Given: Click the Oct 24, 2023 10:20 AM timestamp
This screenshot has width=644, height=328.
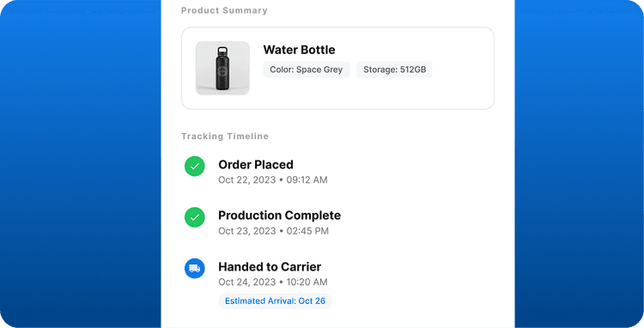Looking at the screenshot, I should [x=273, y=282].
